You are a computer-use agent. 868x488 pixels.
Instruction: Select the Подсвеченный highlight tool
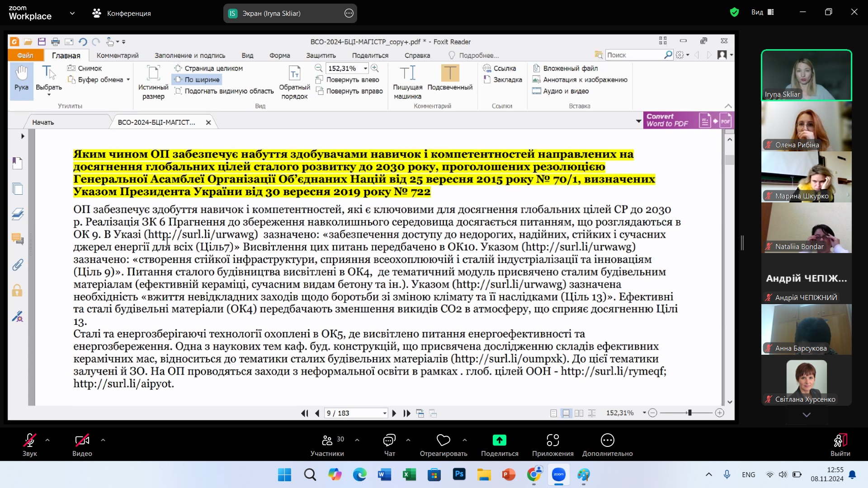(450, 78)
